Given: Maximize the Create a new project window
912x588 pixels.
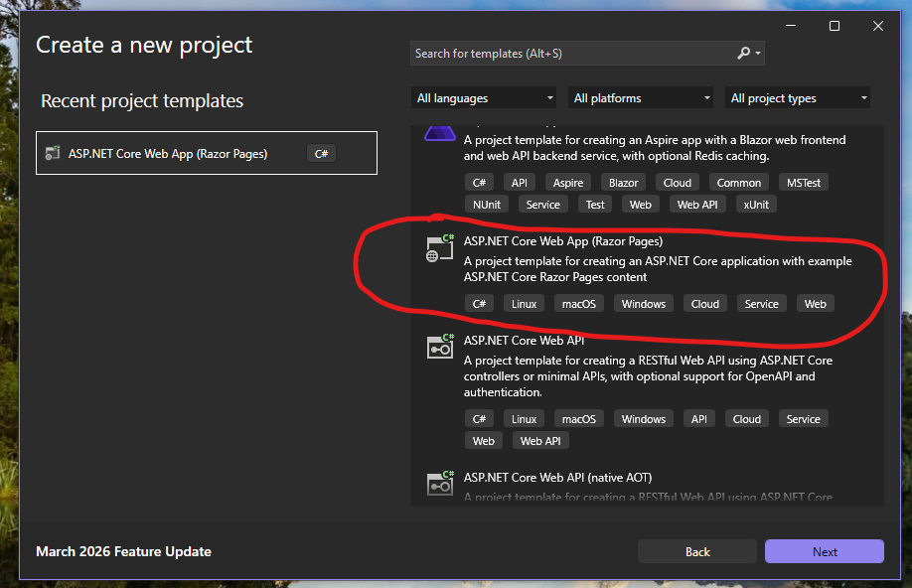Looking at the screenshot, I should (x=835, y=26).
